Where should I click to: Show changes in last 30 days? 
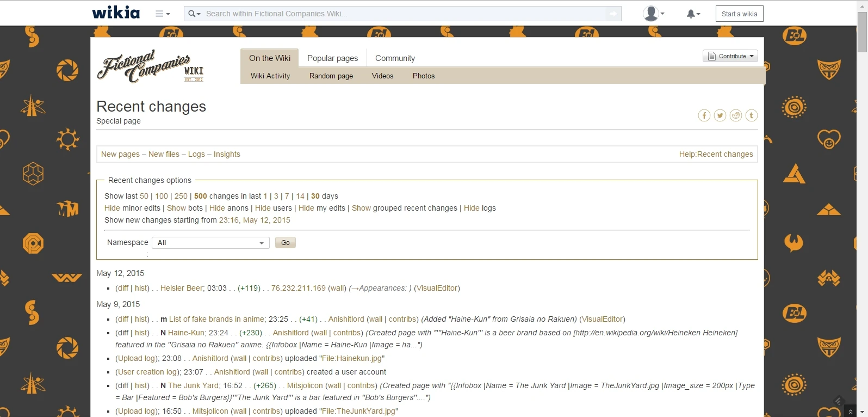tap(315, 196)
